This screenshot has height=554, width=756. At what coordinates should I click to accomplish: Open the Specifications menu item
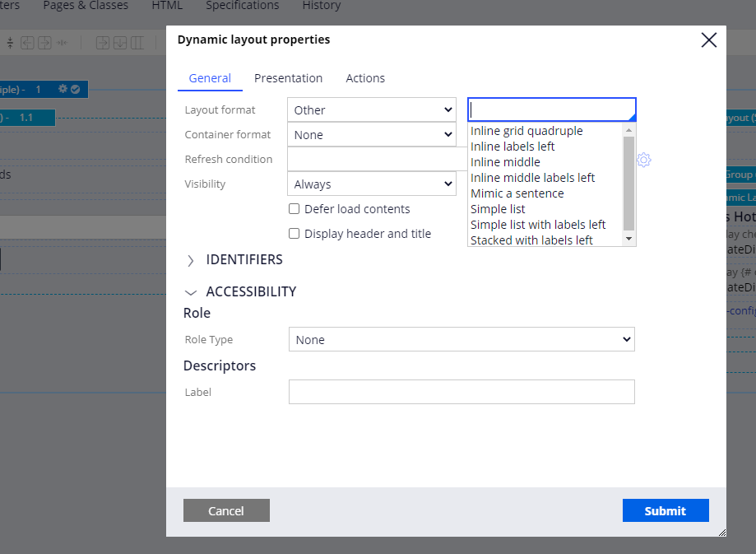242,6
